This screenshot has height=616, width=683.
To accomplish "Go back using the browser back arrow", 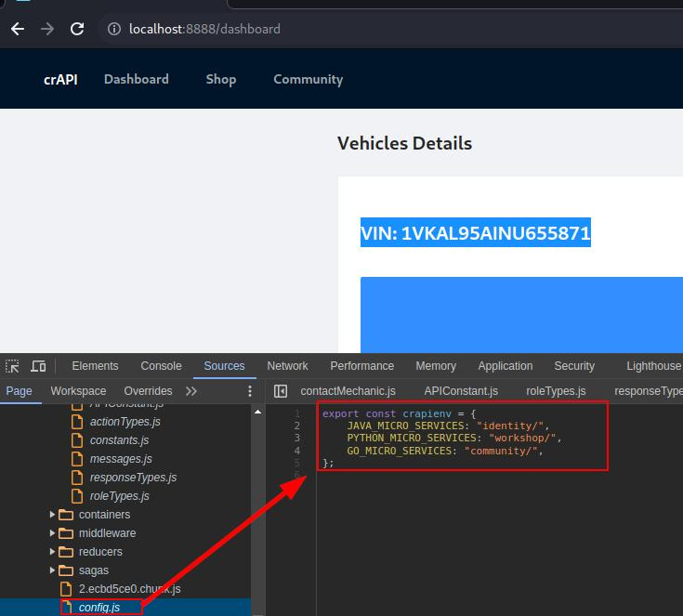I will pyautogui.click(x=18, y=29).
